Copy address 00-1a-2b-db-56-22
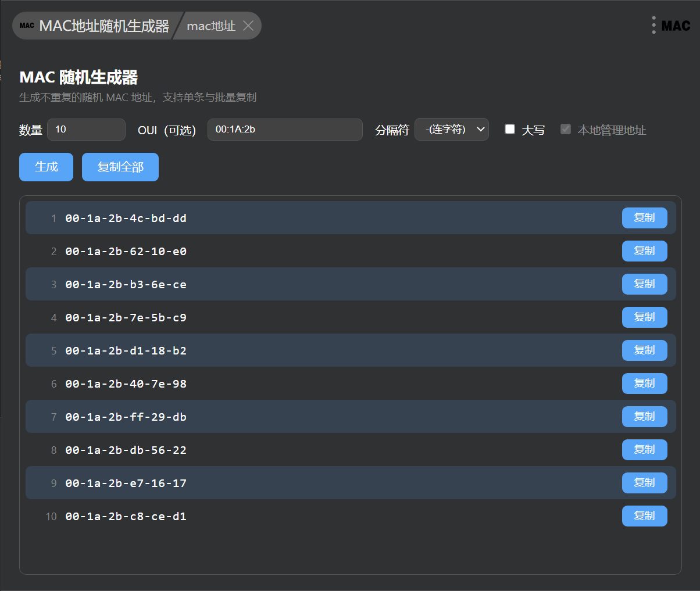This screenshot has width=700, height=591. (x=644, y=450)
